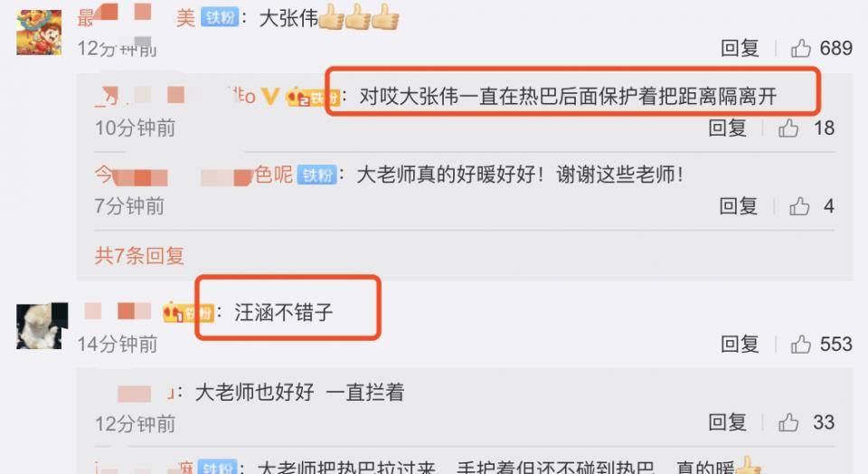Open the cat avatar of the second commenter
This screenshot has width=868, height=474.
[42, 326]
